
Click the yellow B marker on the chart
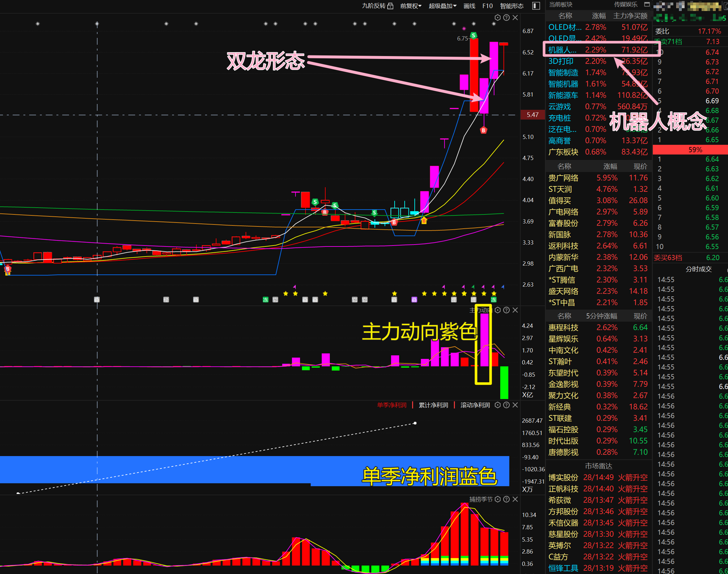[424, 221]
